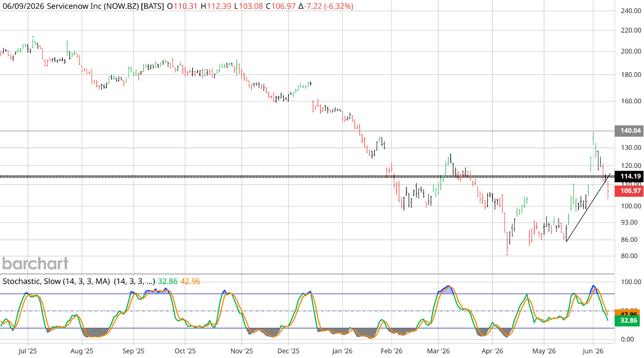Click the 93.00 price axis label
The image size is (644, 358).
(x=630, y=223)
